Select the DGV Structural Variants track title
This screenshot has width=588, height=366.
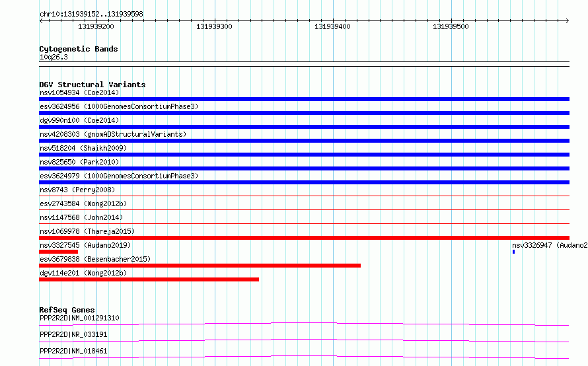pos(92,85)
